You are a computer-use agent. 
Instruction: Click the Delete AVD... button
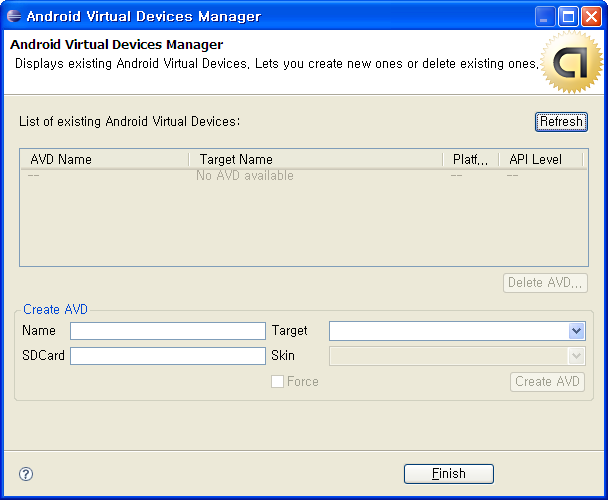click(x=545, y=283)
